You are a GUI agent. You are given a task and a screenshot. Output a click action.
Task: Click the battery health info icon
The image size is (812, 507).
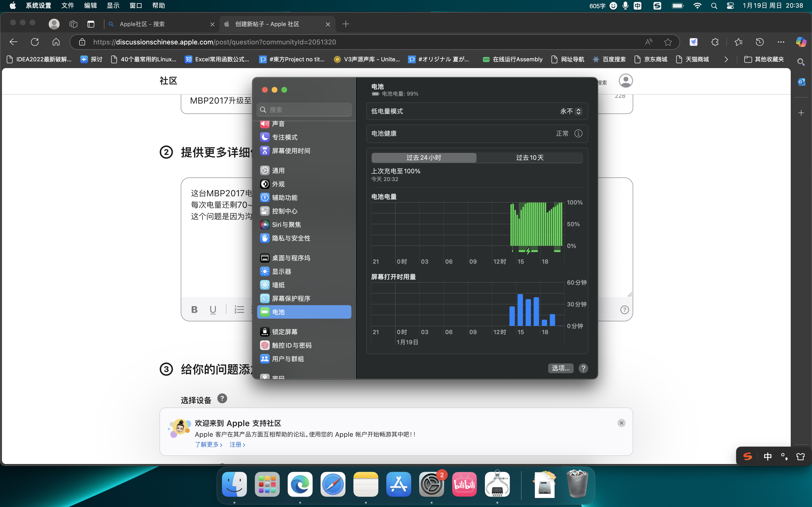click(x=578, y=134)
